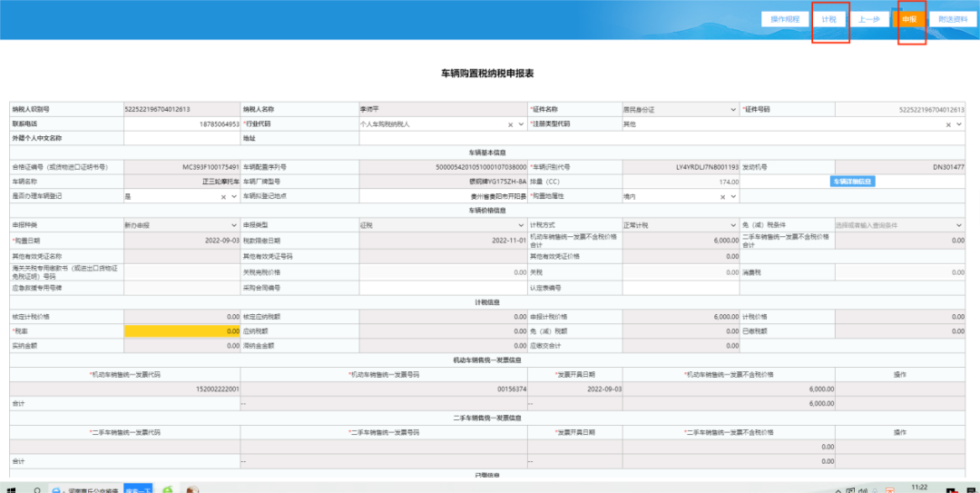
Task: Expand the 证件名称 居民身份证 dropdown
Action: click(733, 110)
